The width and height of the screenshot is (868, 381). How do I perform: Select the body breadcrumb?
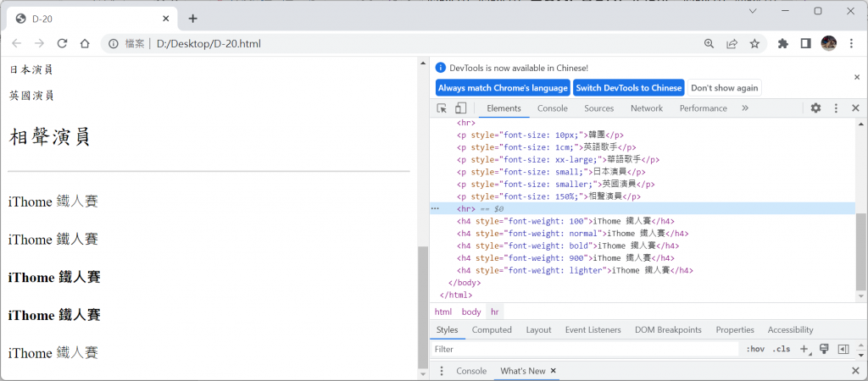(x=471, y=312)
